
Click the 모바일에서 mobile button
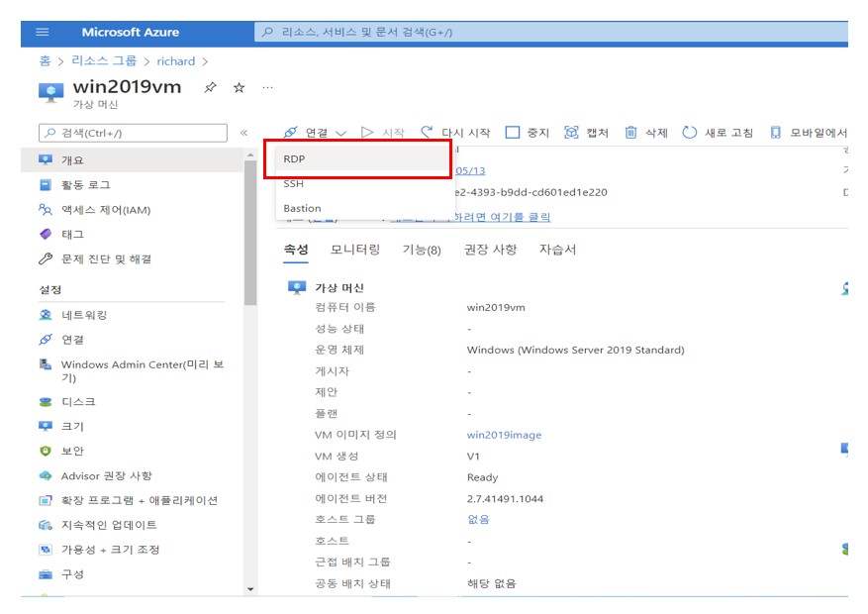pyautogui.click(x=809, y=133)
